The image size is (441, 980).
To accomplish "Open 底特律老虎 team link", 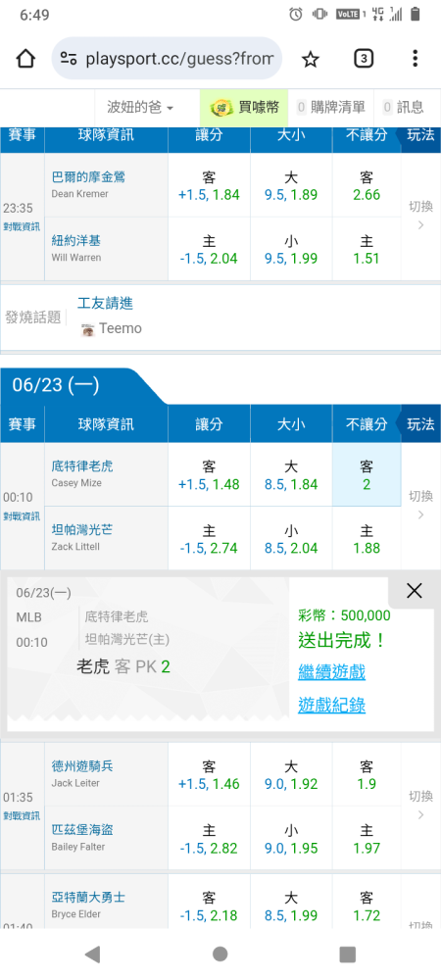I will click(x=82, y=466).
